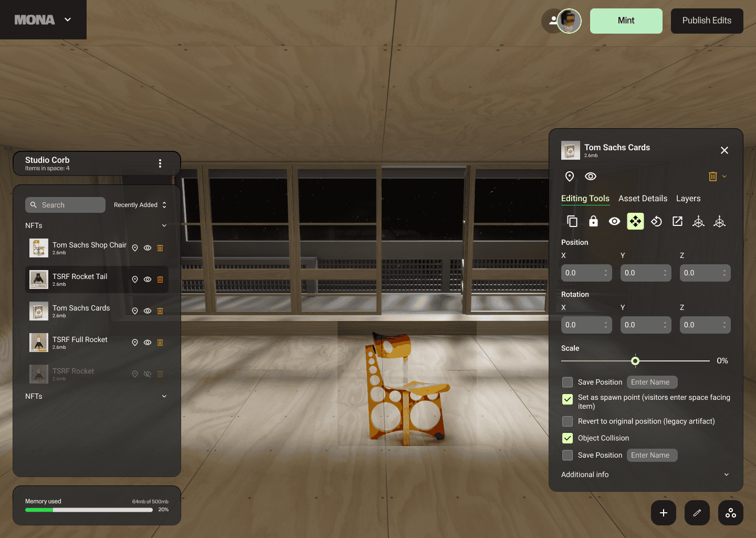Click the open external link tool icon
756x538 pixels.
[x=678, y=222]
